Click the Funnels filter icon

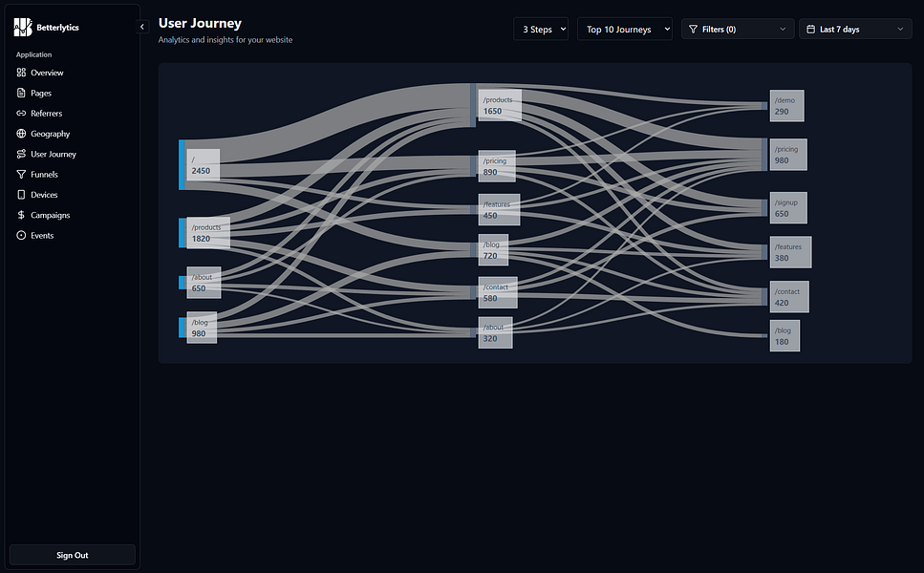click(x=21, y=175)
